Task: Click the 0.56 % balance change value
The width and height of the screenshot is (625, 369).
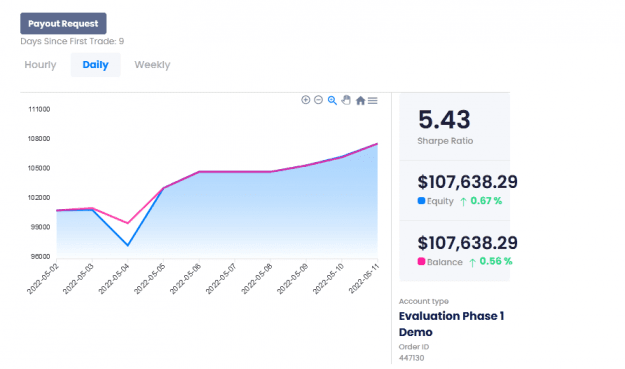Action: pos(496,261)
